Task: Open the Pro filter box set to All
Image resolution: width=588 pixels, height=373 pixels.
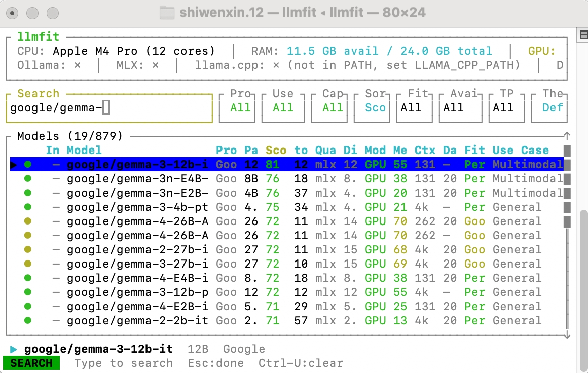Action: coord(237,108)
